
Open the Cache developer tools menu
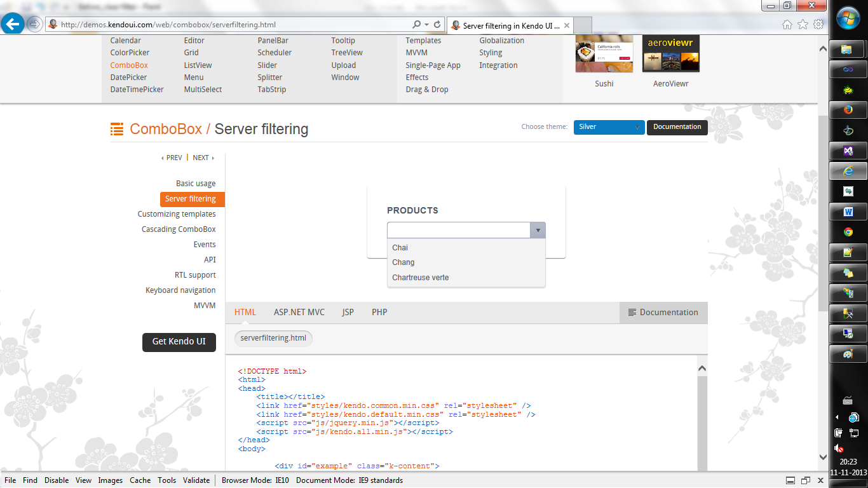coord(140,480)
